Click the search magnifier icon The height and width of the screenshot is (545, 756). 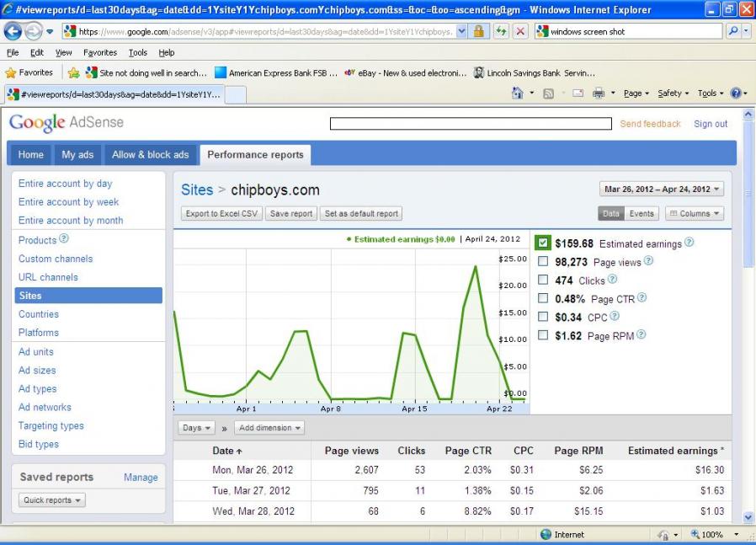click(x=733, y=31)
